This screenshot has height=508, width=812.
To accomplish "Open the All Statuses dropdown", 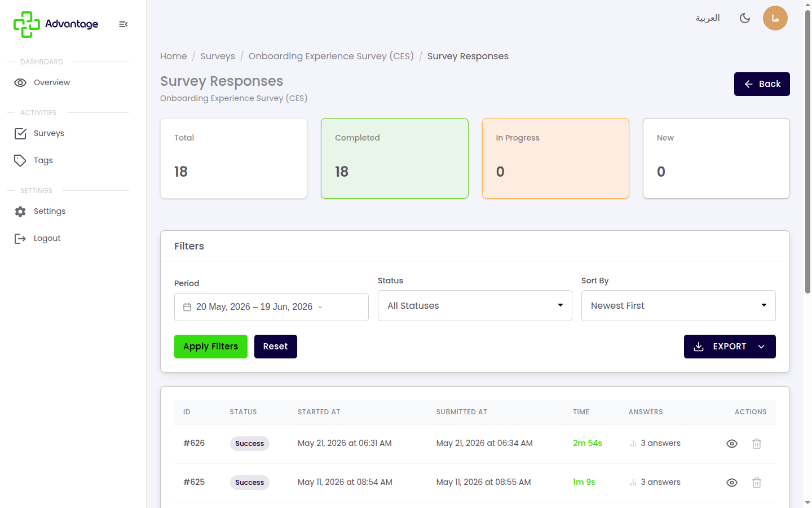I will 475,305.
